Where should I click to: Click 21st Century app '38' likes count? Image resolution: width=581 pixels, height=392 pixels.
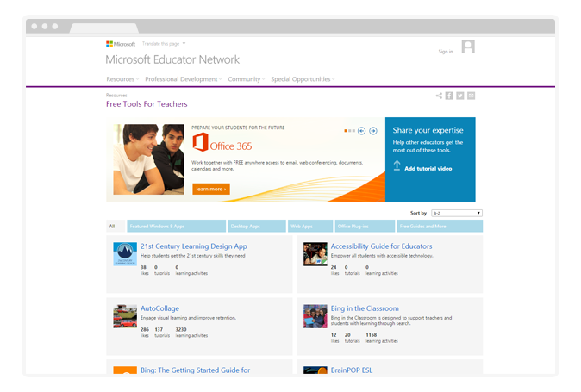click(143, 267)
